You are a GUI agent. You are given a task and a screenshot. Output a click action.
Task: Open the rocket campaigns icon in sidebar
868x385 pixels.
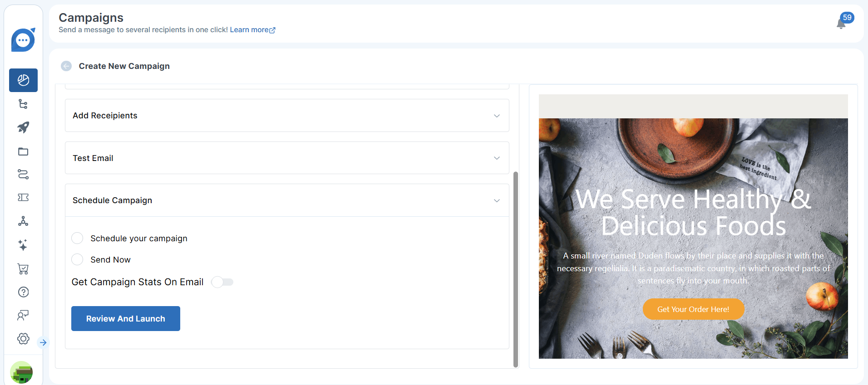click(x=23, y=127)
